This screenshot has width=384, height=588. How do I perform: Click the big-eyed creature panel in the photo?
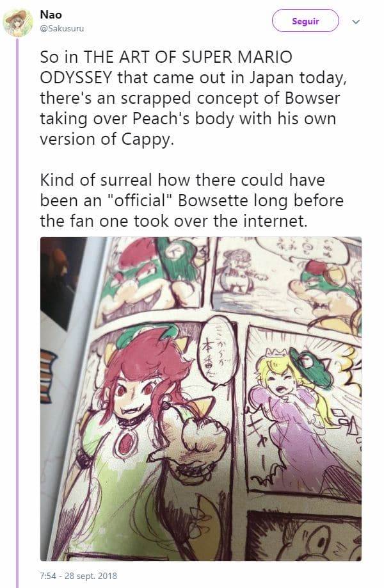click(304, 537)
